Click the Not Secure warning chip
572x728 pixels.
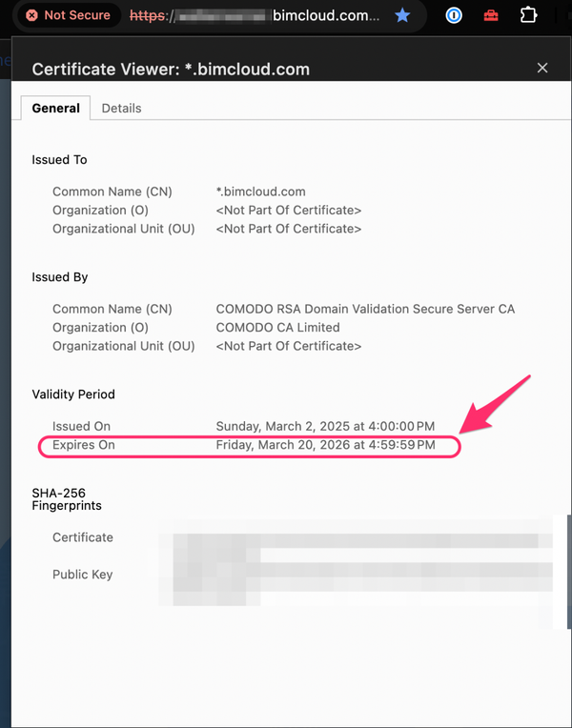tap(69, 15)
